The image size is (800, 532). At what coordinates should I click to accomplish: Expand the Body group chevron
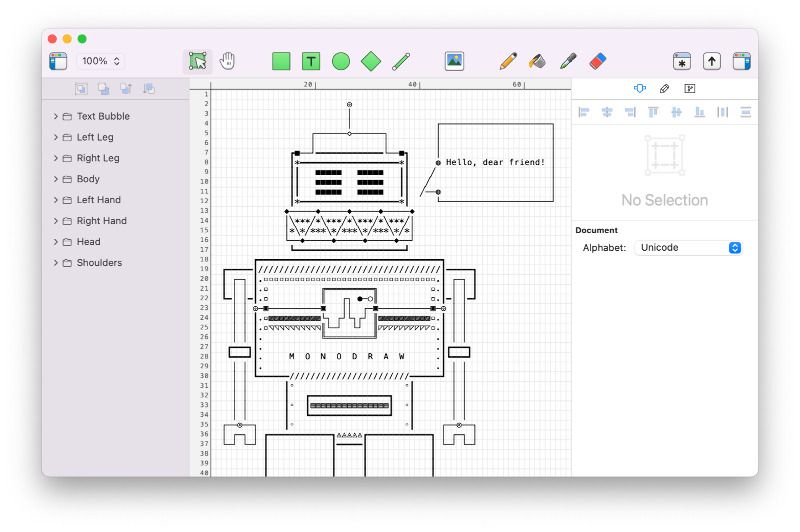tap(56, 179)
